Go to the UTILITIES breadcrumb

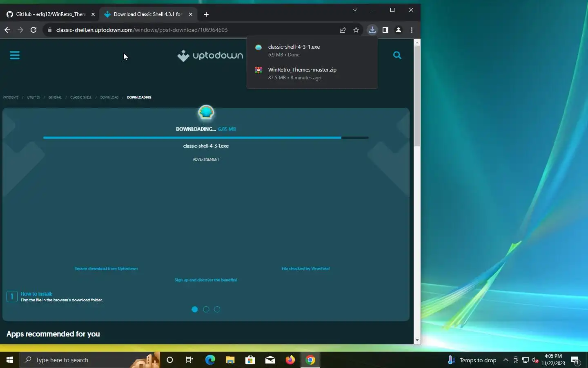click(x=33, y=97)
